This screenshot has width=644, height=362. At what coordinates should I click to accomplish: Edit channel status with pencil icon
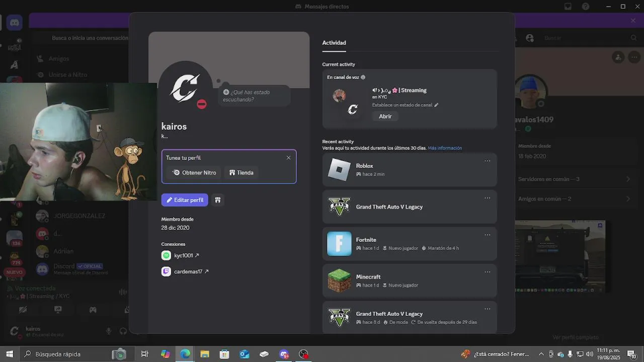436,105
